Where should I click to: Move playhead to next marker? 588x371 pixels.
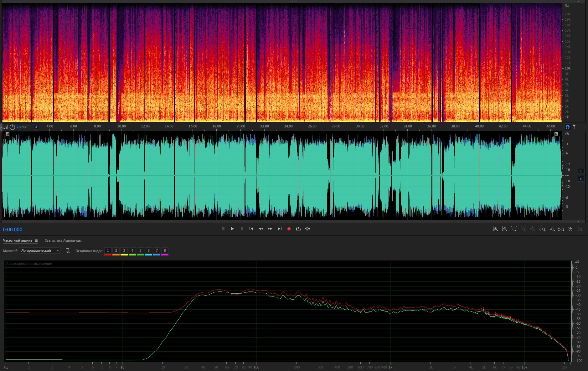click(x=280, y=229)
